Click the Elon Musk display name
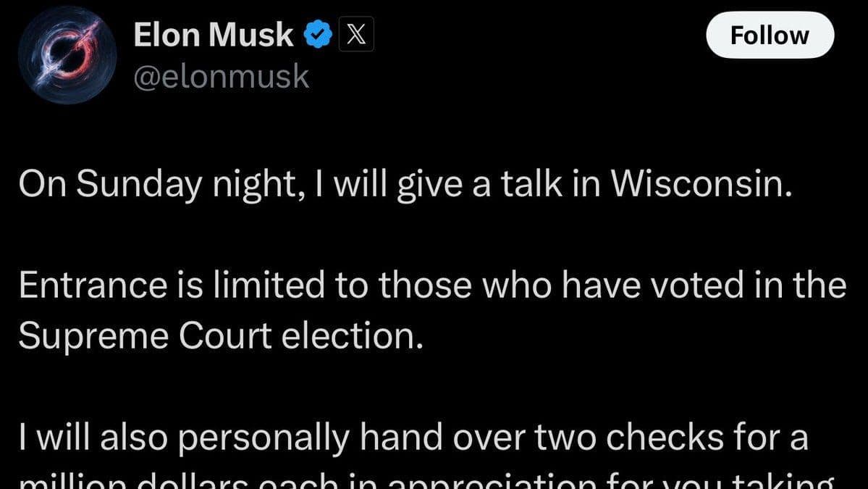Screen dimensions: 868x489 click(213, 33)
